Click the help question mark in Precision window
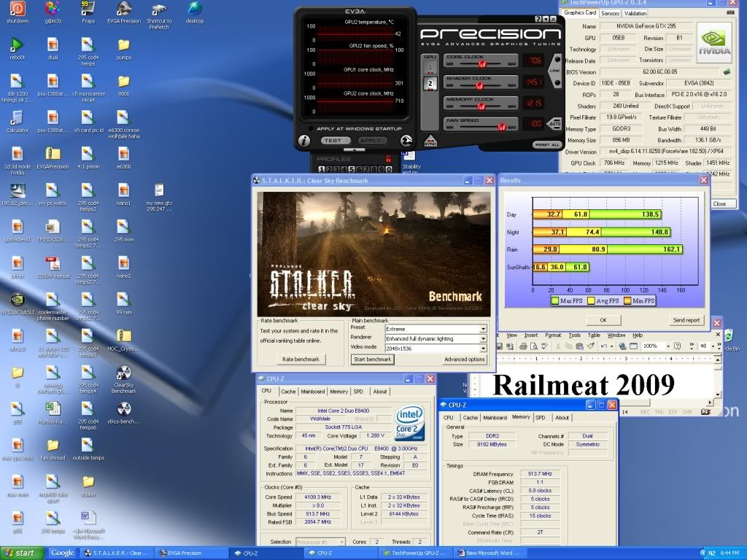The image size is (747, 560). (538, 19)
